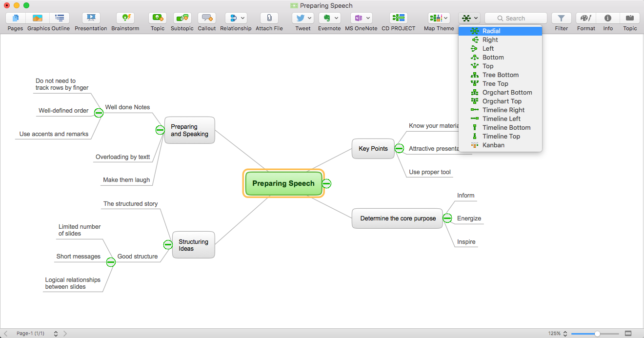Select the Preparing Speech main topic
The width and height of the screenshot is (644, 338).
tap(283, 183)
